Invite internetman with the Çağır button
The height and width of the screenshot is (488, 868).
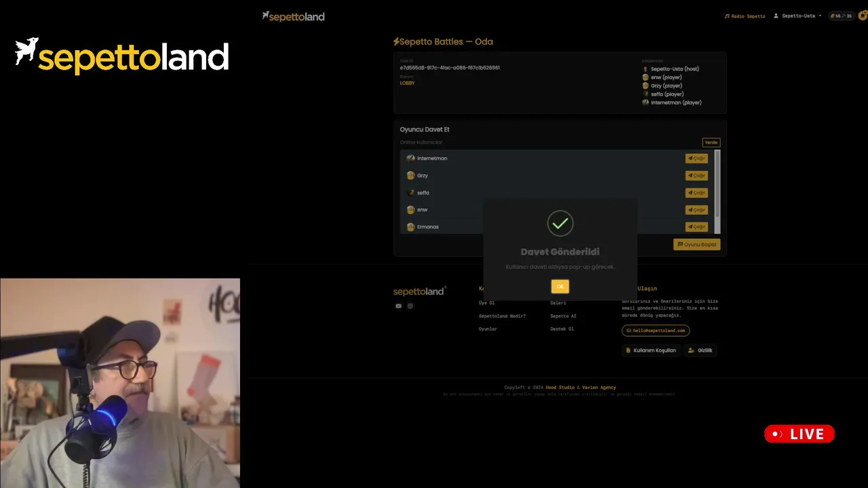(x=696, y=158)
